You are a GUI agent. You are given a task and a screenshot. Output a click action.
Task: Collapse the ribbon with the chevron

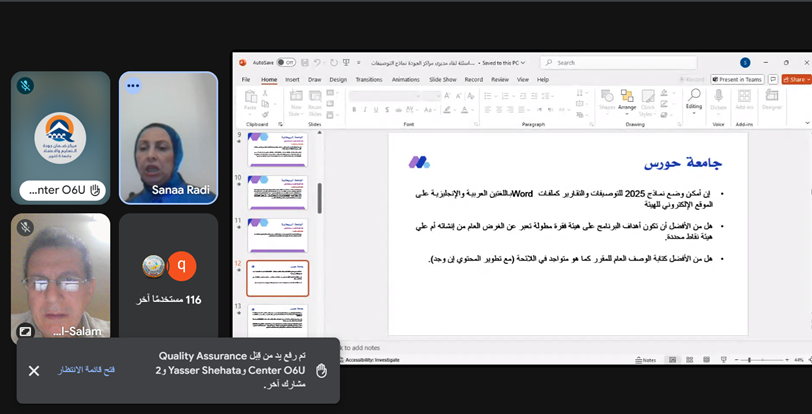pyautogui.click(x=807, y=123)
